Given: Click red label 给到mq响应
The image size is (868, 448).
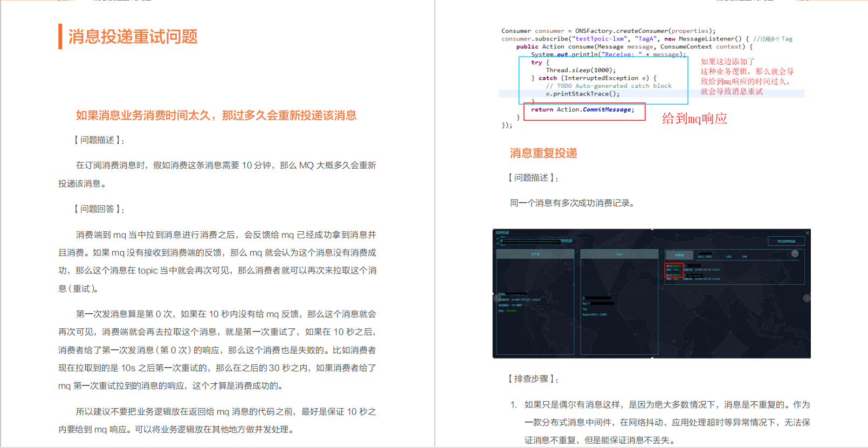Looking at the screenshot, I should 694,119.
